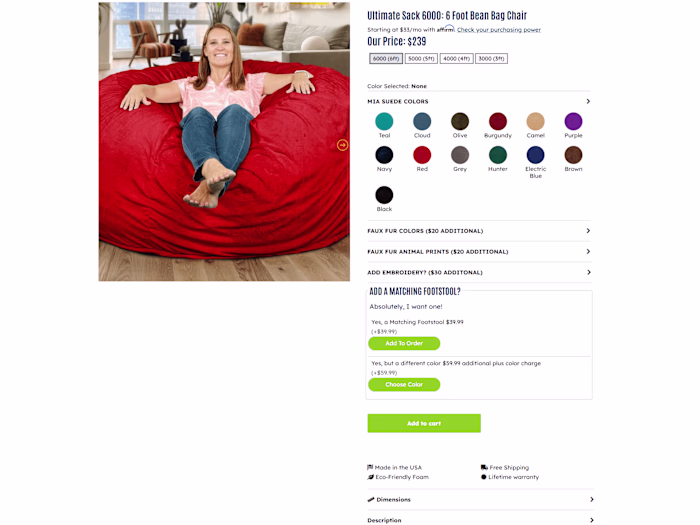Open the Add Embroidery option

(x=479, y=272)
